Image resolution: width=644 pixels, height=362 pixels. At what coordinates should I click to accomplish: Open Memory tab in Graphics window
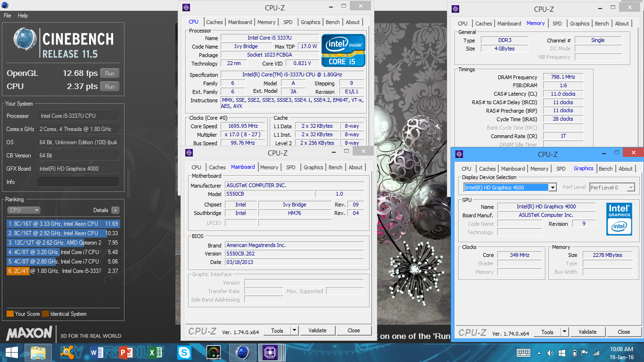coord(539,169)
